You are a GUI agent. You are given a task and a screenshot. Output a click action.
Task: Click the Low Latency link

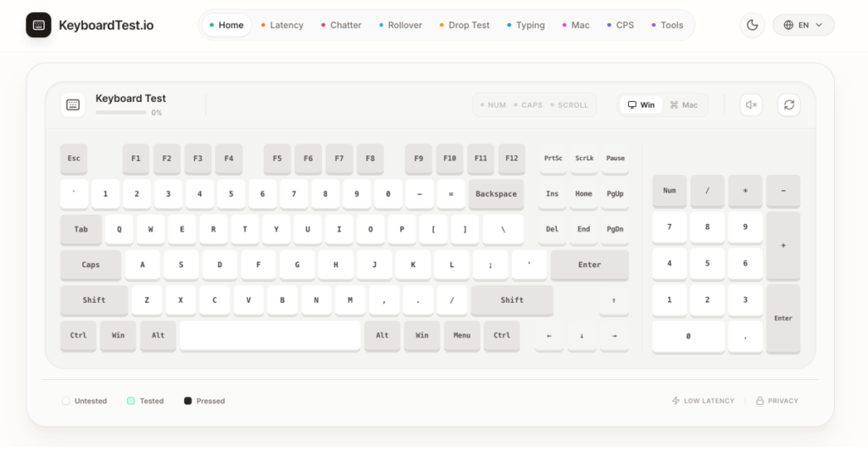tap(703, 400)
